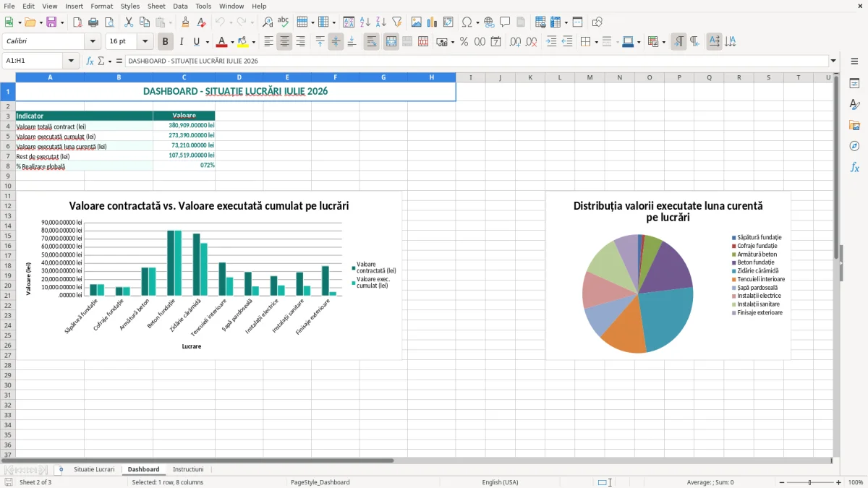The image size is (868, 488).
Task: Open the Format menu
Action: point(101,6)
